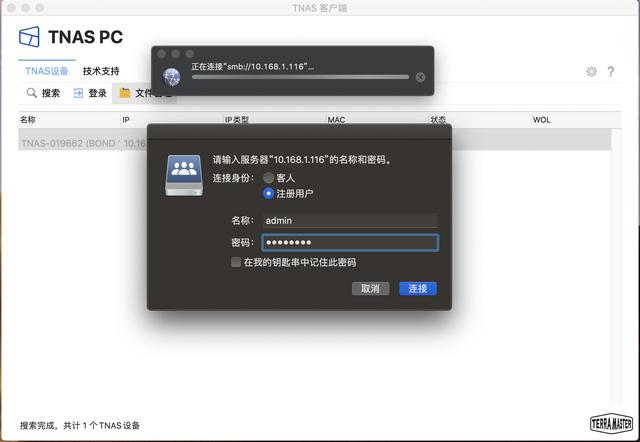The height and width of the screenshot is (442, 640).
Task: Select the 客人 (Guest) radio button
Action: point(268,177)
